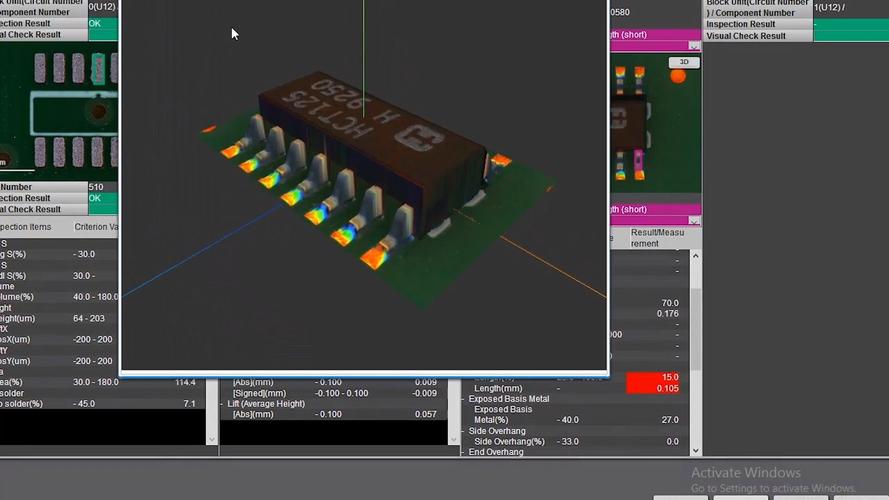Viewport: 889px width, 500px height.
Task: Click the 114.4 area result value
Action: click(x=185, y=383)
